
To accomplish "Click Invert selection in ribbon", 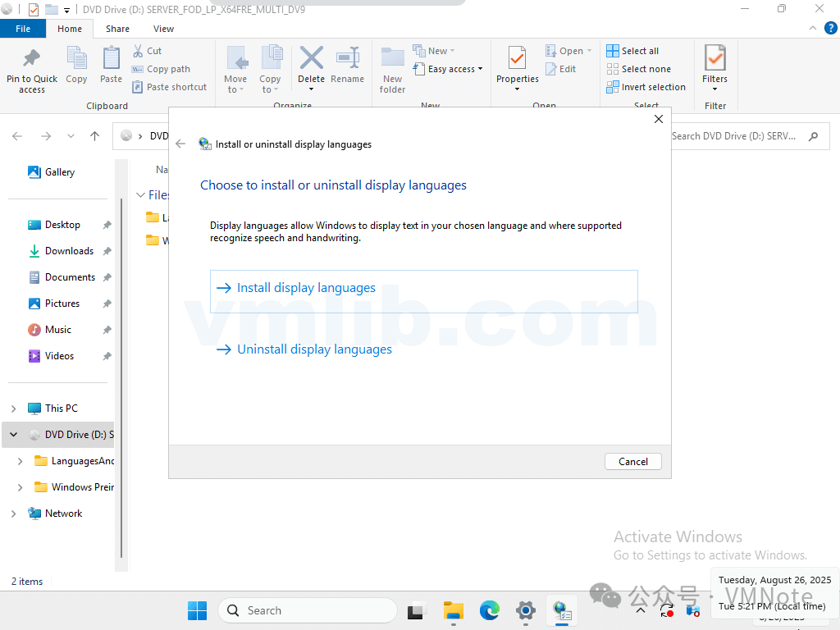I will pos(646,87).
